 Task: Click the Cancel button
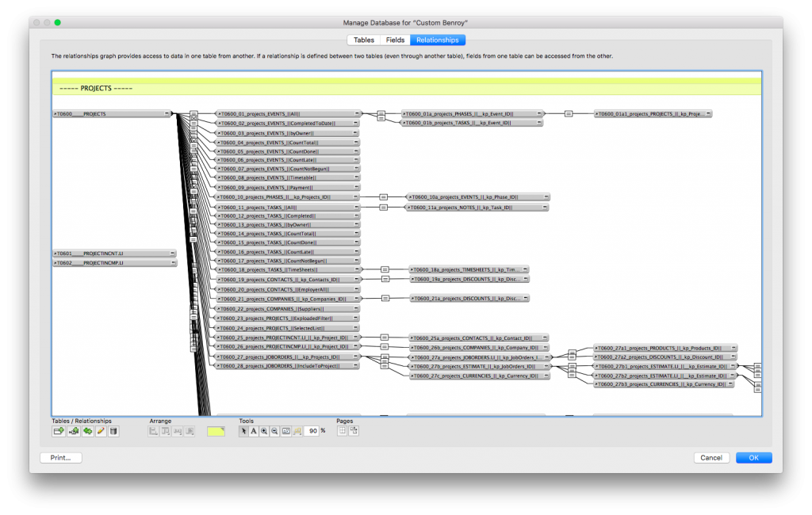(x=711, y=458)
